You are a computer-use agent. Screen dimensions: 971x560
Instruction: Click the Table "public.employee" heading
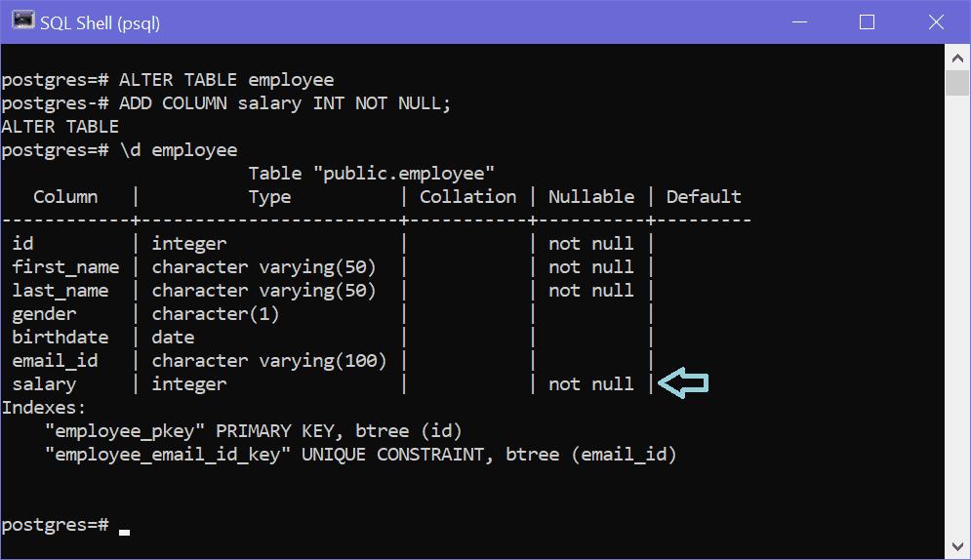[371, 174]
